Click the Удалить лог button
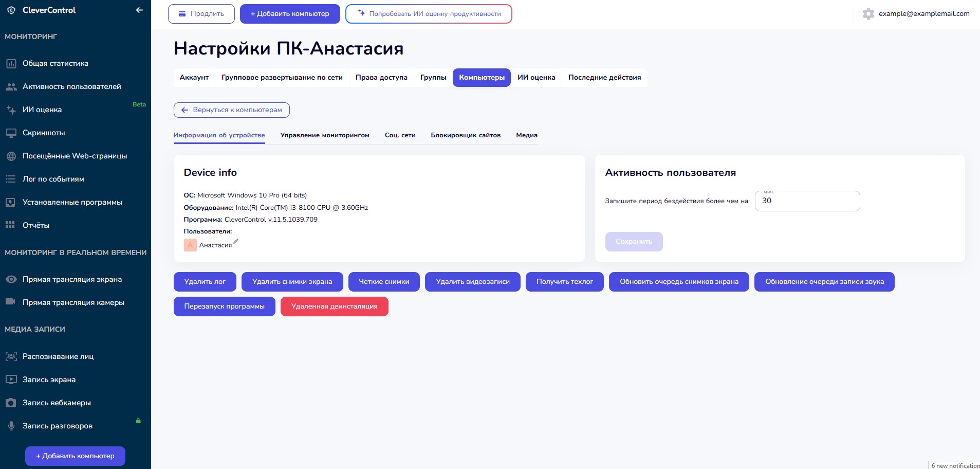This screenshot has height=469, width=980. (x=205, y=282)
